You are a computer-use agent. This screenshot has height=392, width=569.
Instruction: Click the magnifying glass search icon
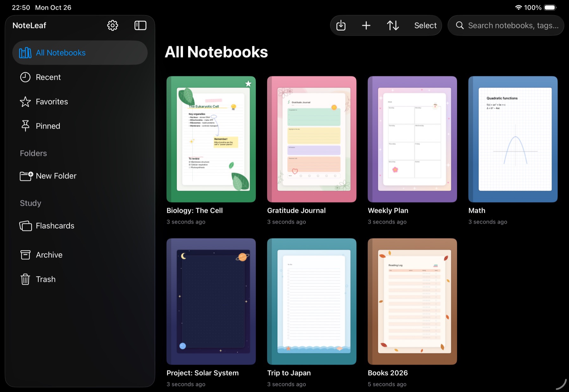460,25
